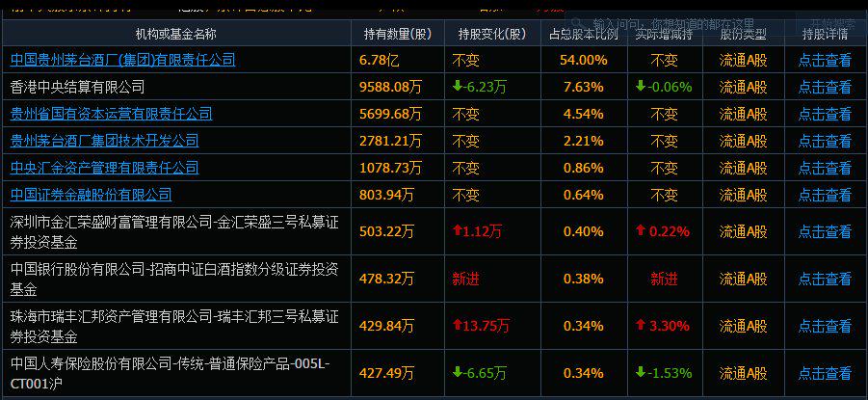Click the red up arrow beside 1.12万
This screenshot has width=868, height=400.
click(x=458, y=230)
